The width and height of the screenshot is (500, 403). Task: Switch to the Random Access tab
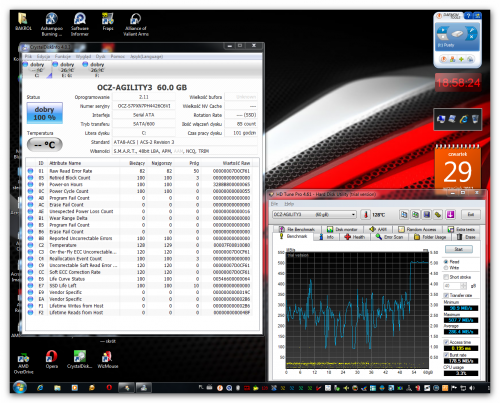coord(417,229)
